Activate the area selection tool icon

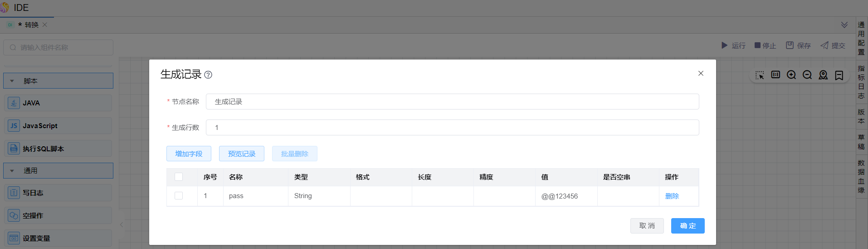pos(760,75)
